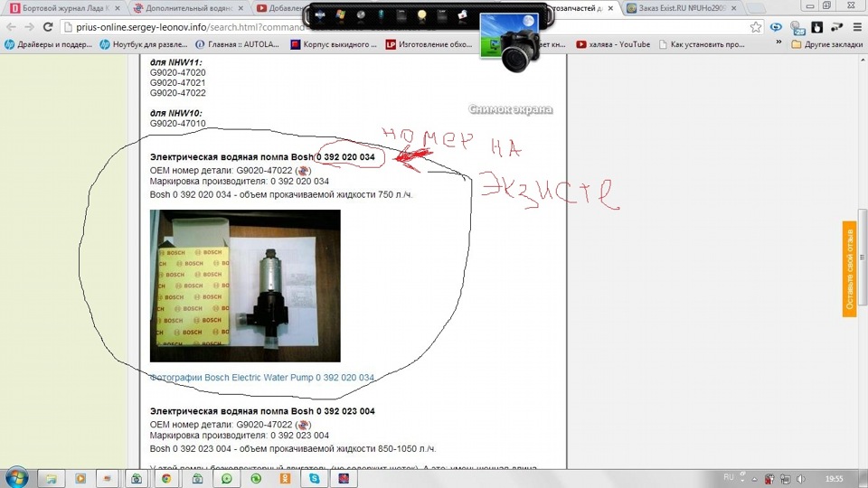Select heading Bosh 0 392 020 034
This screenshot has width=868, height=488.
pos(262,157)
